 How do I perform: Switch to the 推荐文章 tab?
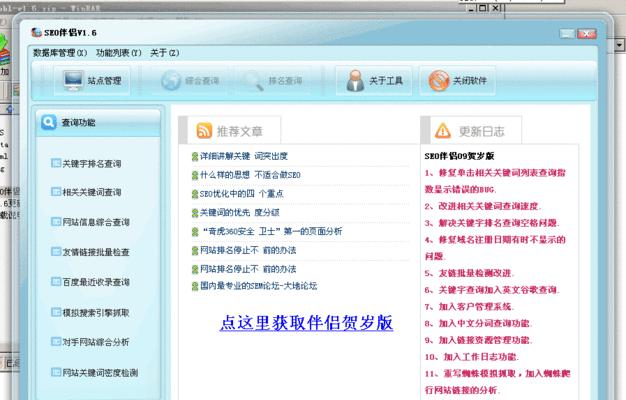click(x=234, y=131)
